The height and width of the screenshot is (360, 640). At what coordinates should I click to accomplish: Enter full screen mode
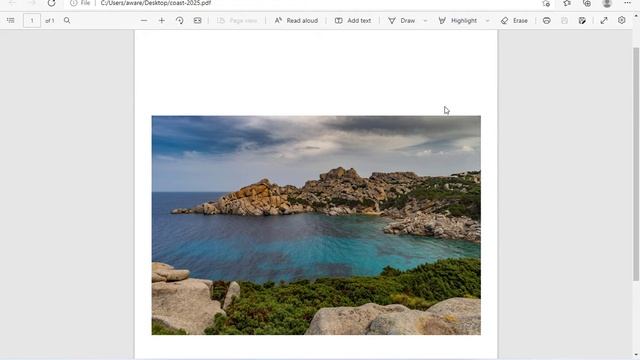[604, 20]
